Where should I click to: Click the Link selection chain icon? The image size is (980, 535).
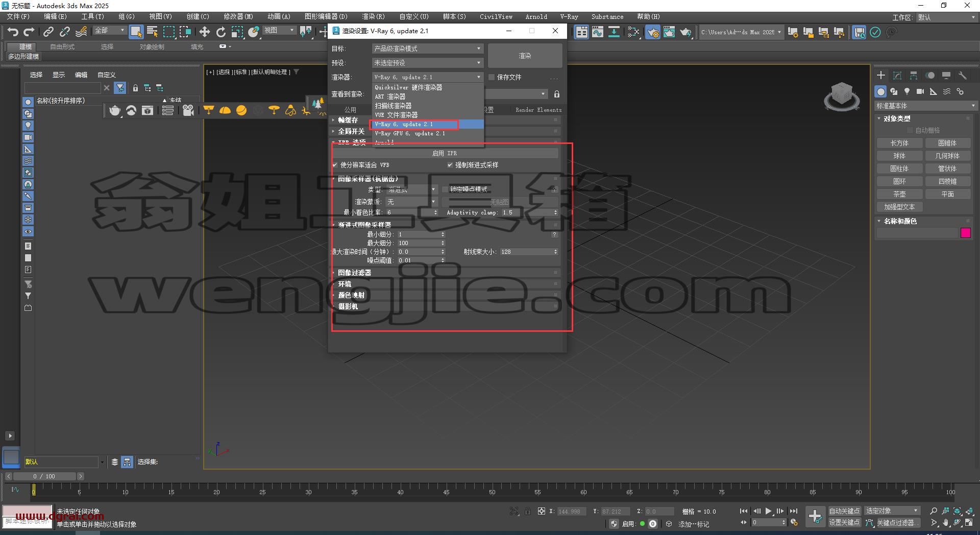[48, 32]
